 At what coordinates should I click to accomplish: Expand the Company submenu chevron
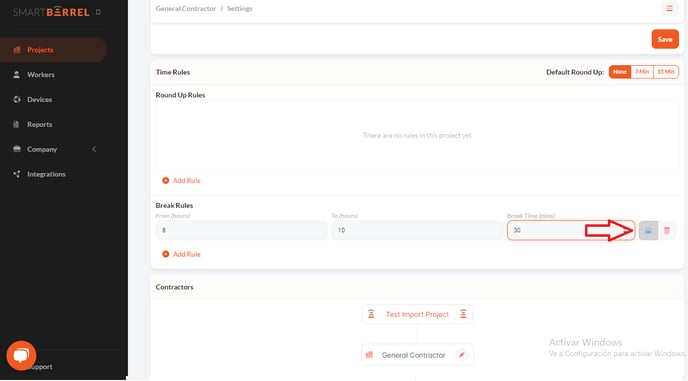94,149
